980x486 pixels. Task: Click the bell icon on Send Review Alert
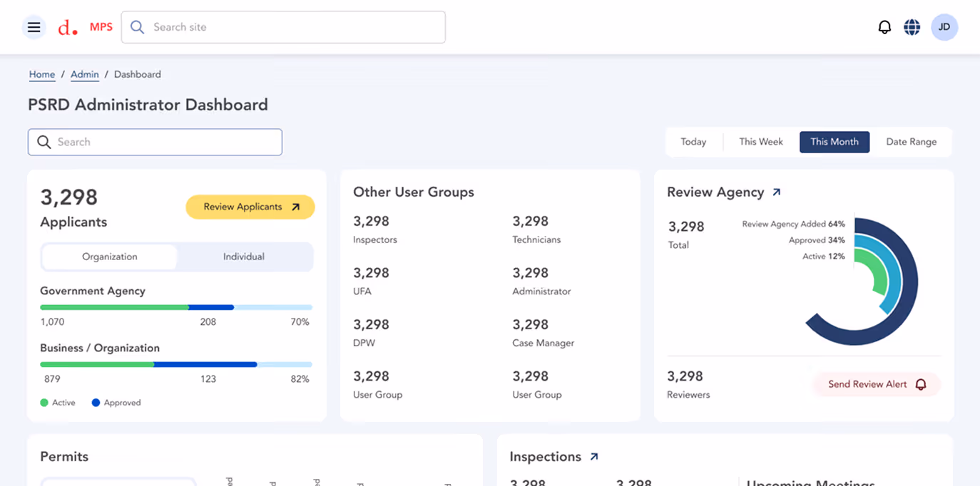click(x=922, y=384)
